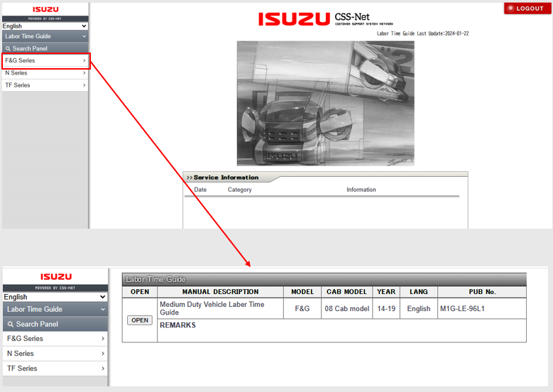
Task: Click the N Series chevron arrow in the lower sidebar
Action: coord(102,354)
